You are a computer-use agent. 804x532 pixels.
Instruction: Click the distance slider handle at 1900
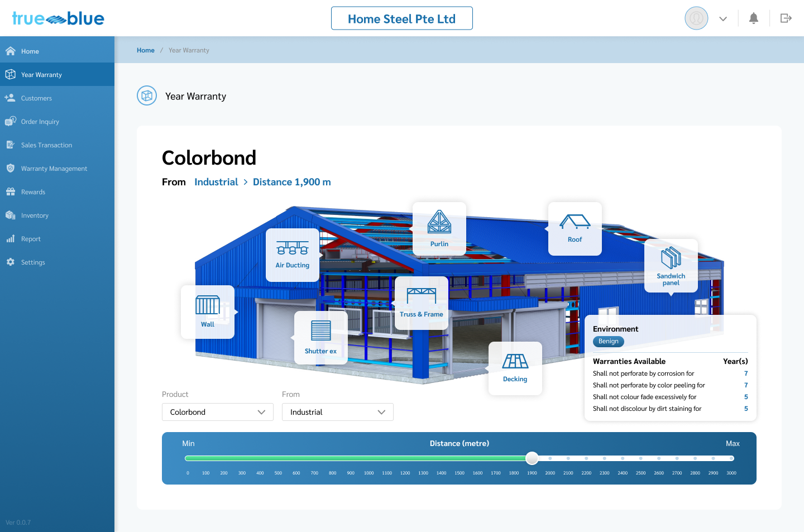(532, 458)
